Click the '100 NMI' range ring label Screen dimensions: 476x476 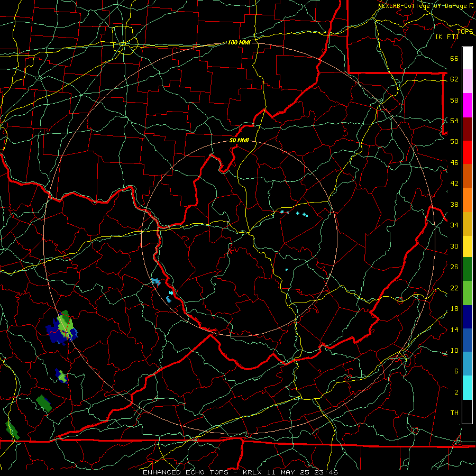[x=239, y=42]
